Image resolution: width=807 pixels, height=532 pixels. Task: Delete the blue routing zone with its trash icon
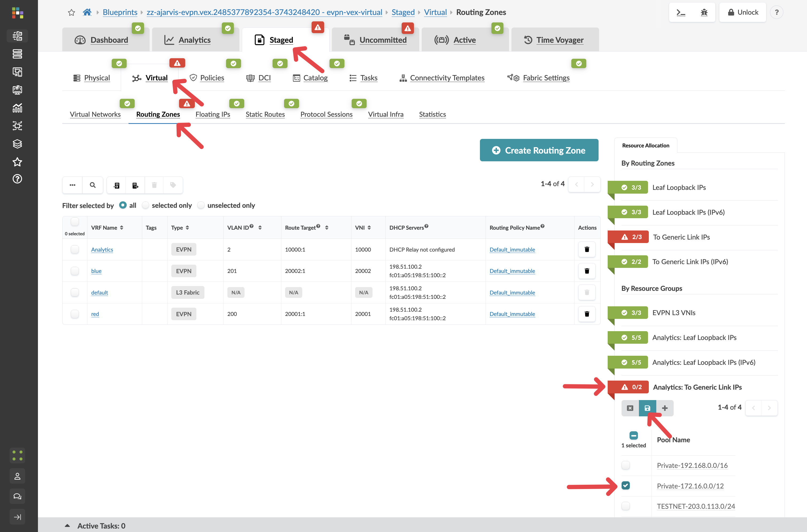click(587, 271)
